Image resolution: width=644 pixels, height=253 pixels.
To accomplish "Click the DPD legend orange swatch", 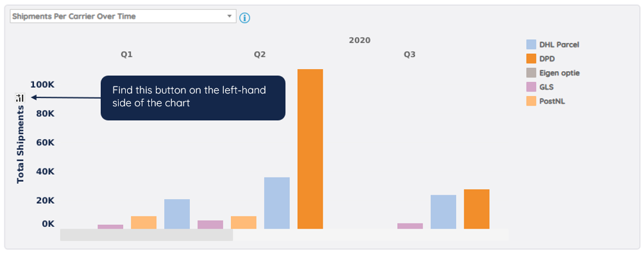I will (531, 59).
